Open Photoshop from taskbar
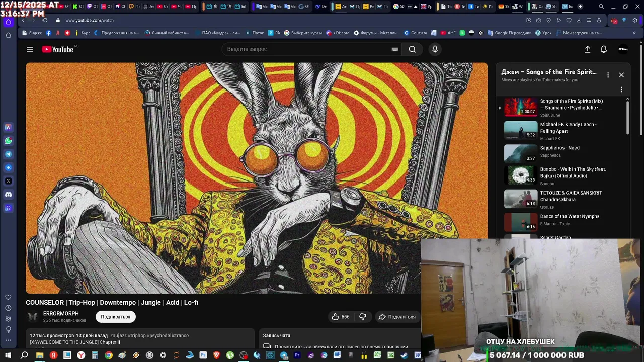The height and width of the screenshot is (362, 644). tap(203, 355)
